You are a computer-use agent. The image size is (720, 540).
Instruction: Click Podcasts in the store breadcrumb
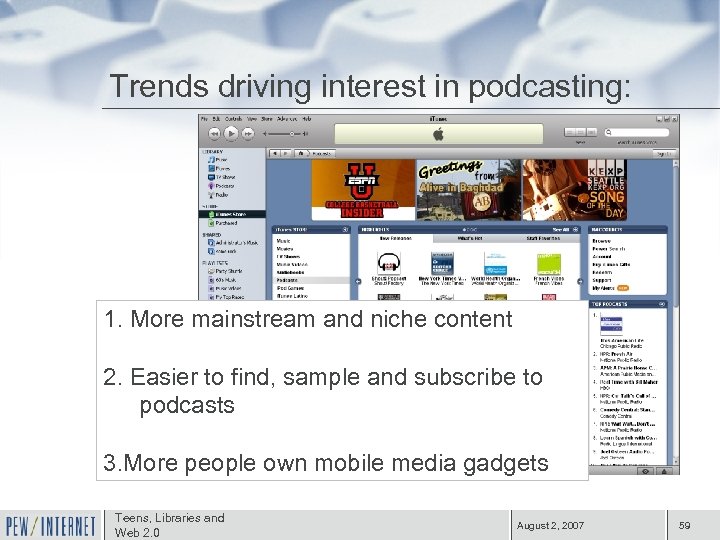click(321, 153)
